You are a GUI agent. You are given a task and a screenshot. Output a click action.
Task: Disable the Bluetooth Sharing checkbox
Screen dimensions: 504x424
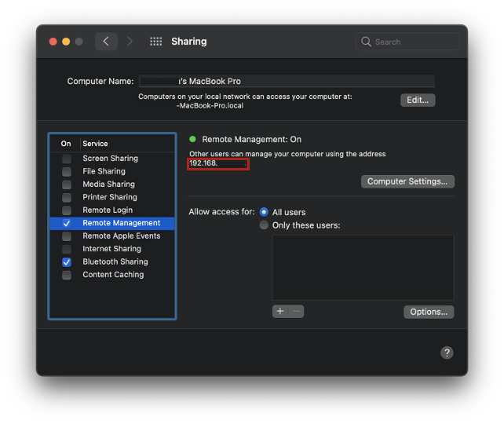tap(67, 262)
